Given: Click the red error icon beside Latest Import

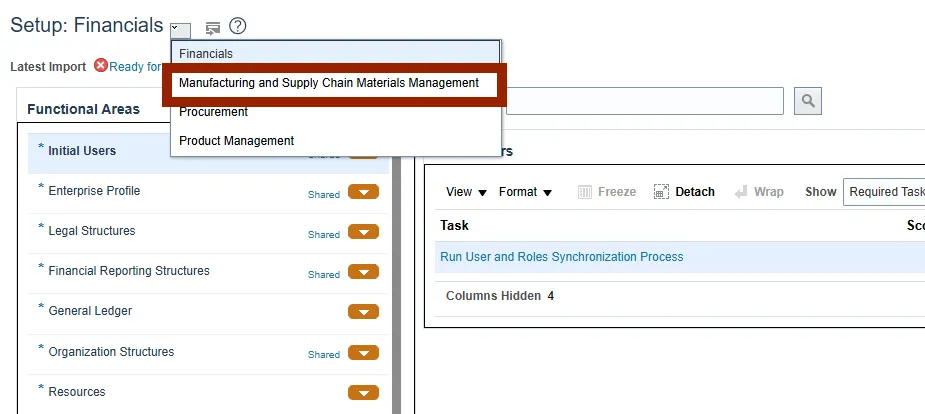Looking at the screenshot, I should (101, 66).
